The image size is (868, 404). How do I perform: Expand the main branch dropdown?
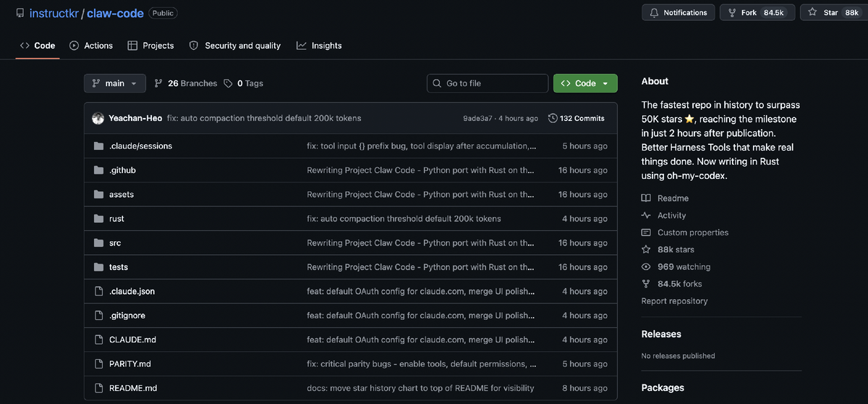click(114, 83)
